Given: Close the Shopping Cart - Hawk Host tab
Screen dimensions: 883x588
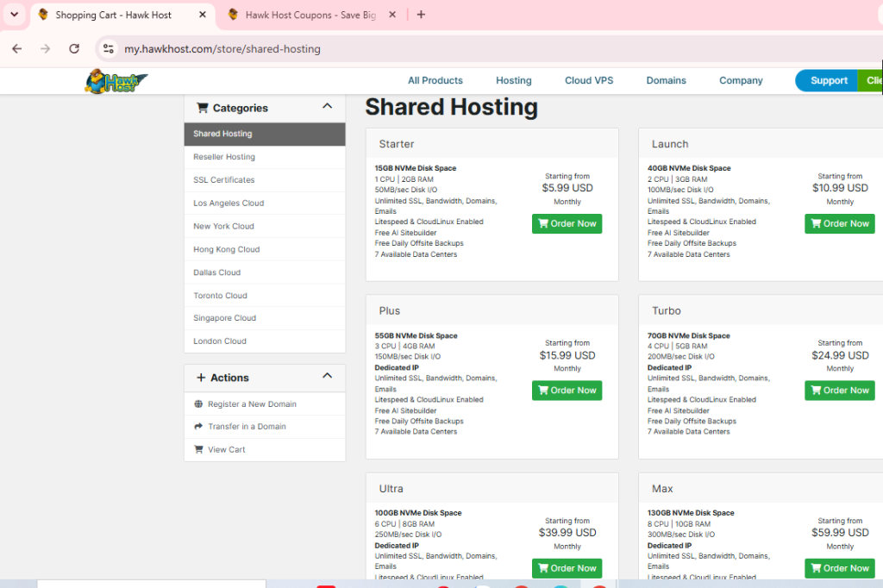Looking at the screenshot, I should click(x=203, y=15).
